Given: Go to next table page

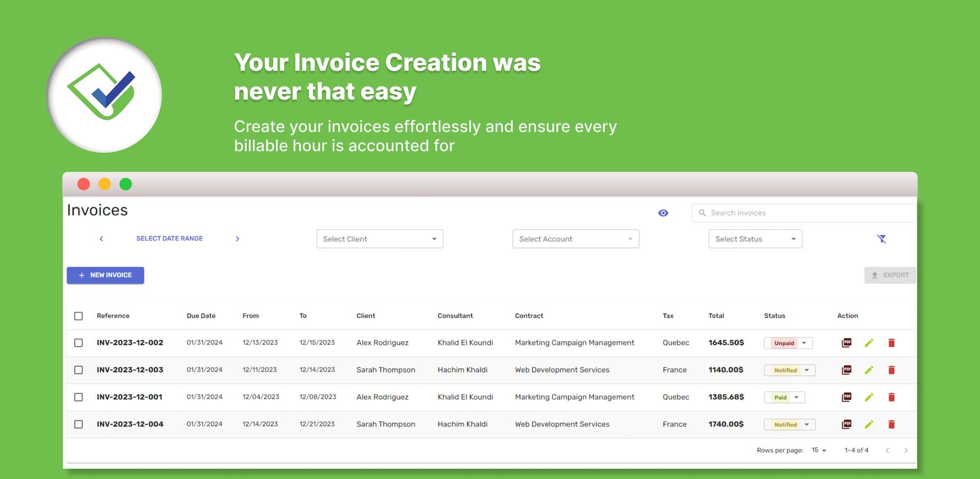Looking at the screenshot, I should coord(906,450).
